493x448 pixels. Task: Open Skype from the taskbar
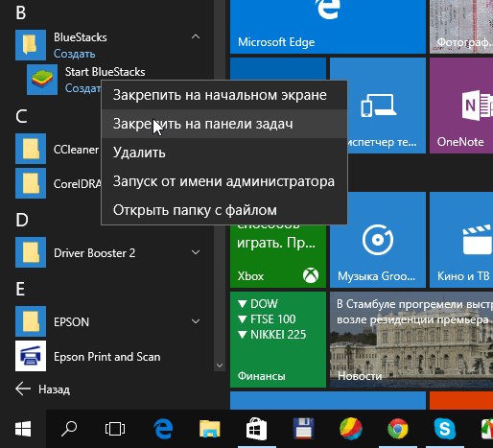[x=445, y=429]
